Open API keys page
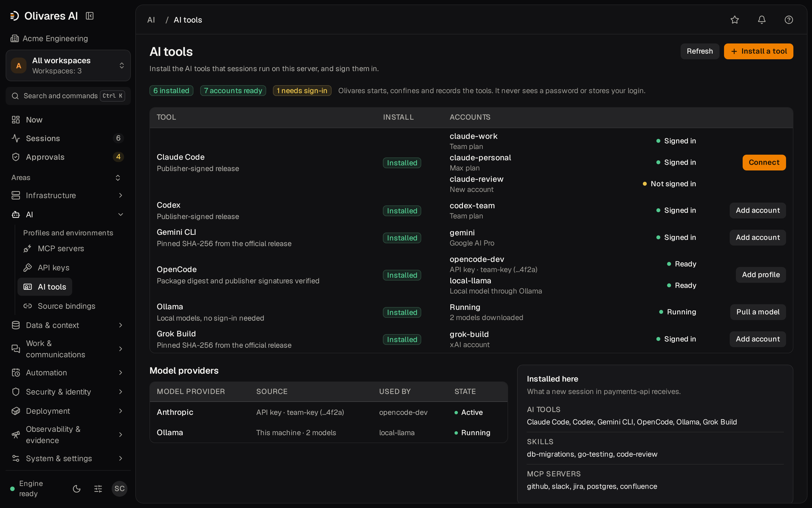This screenshot has height=508, width=812. (53, 268)
